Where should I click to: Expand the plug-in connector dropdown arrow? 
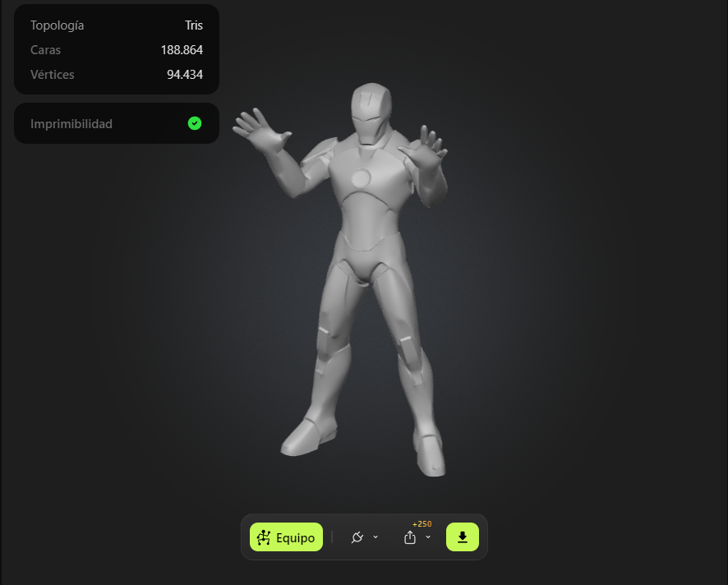point(376,537)
